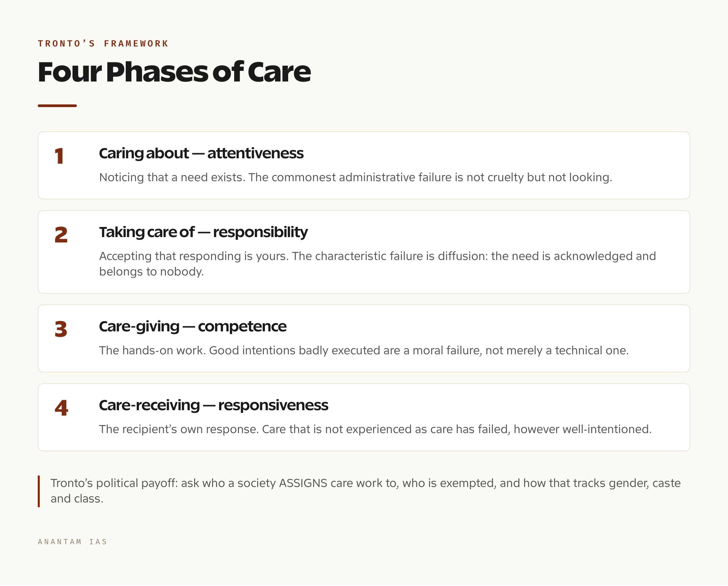Select the 'Care-receiving — responsiveness' heading
The height and width of the screenshot is (586, 728).
coord(213,405)
